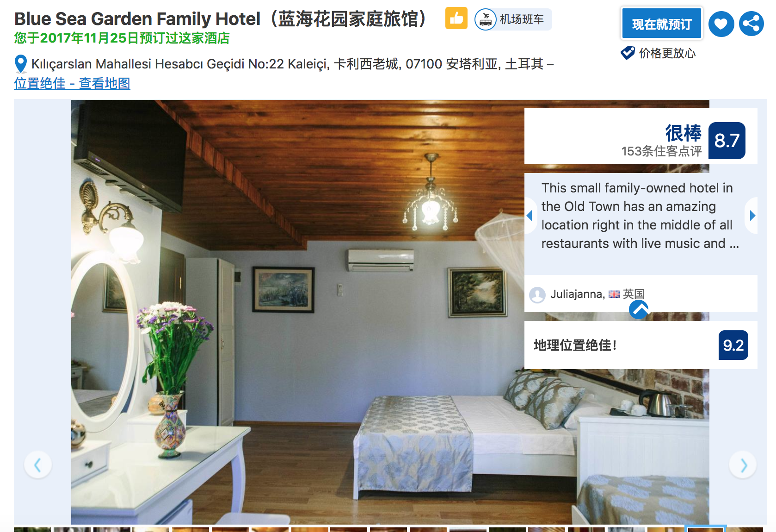The width and height of the screenshot is (776, 532).
Task: Open the share icon button
Action: coord(751,24)
